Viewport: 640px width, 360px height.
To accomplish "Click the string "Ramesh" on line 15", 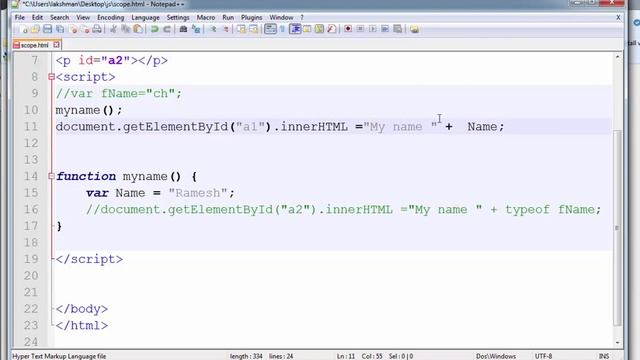I will (x=198, y=193).
